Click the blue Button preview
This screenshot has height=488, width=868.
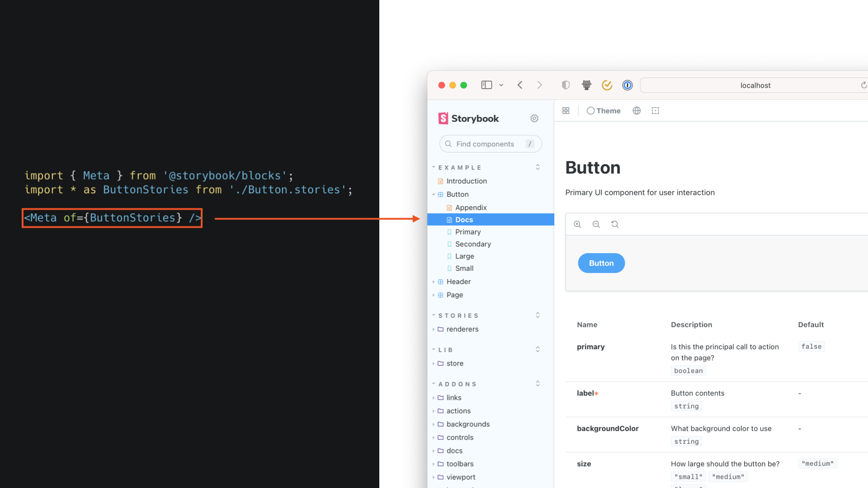601,263
